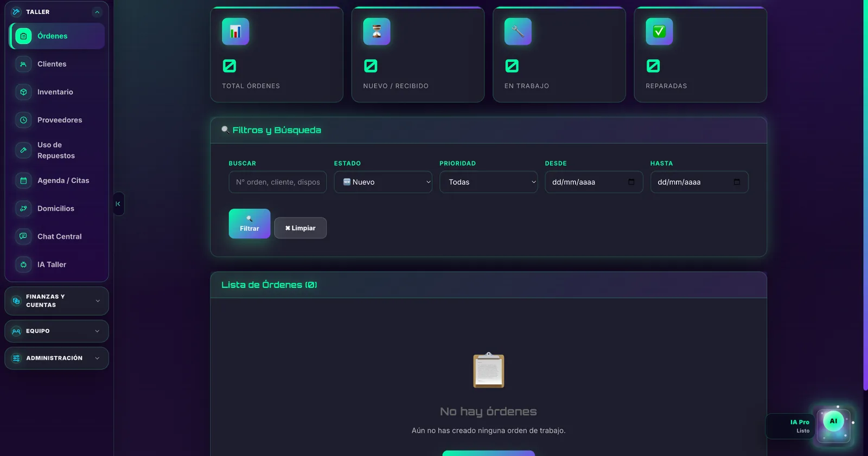Click the Limpiar button
This screenshot has width=868, height=456.
(300, 228)
